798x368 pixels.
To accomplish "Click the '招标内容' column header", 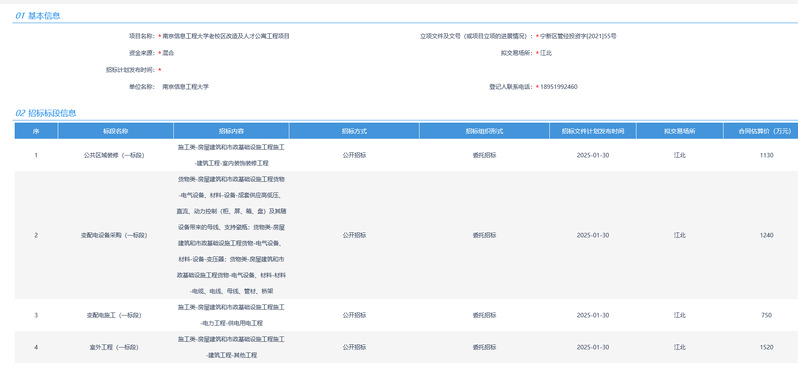I will click(x=231, y=131).
